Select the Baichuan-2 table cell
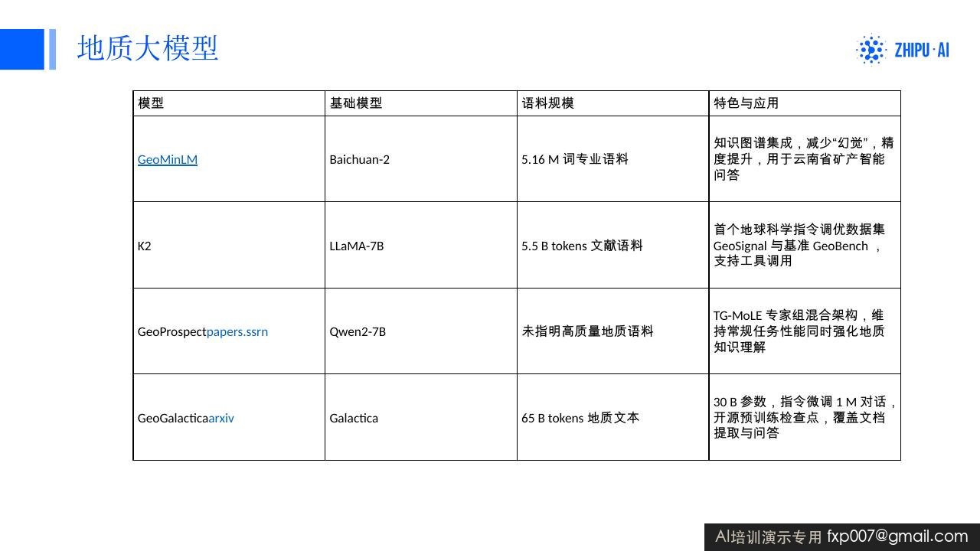The height and width of the screenshot is (551, 980). (x=421, y=159)
